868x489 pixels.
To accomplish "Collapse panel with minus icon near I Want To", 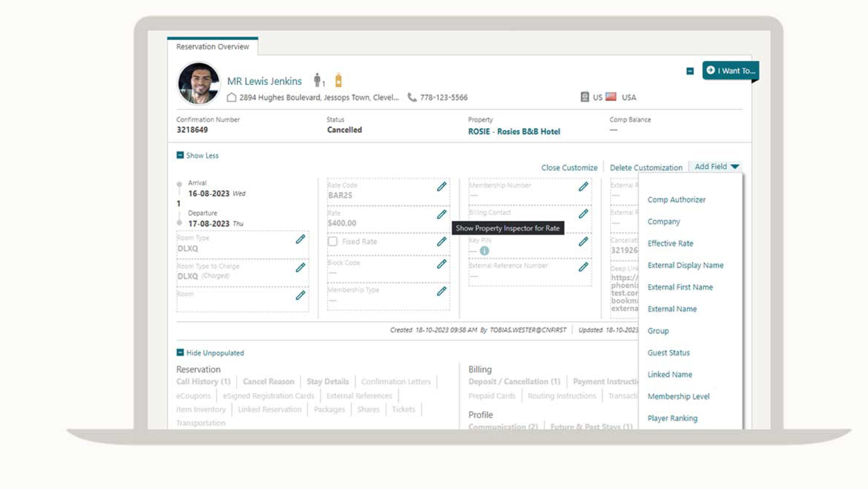I will tap(690, 71).
